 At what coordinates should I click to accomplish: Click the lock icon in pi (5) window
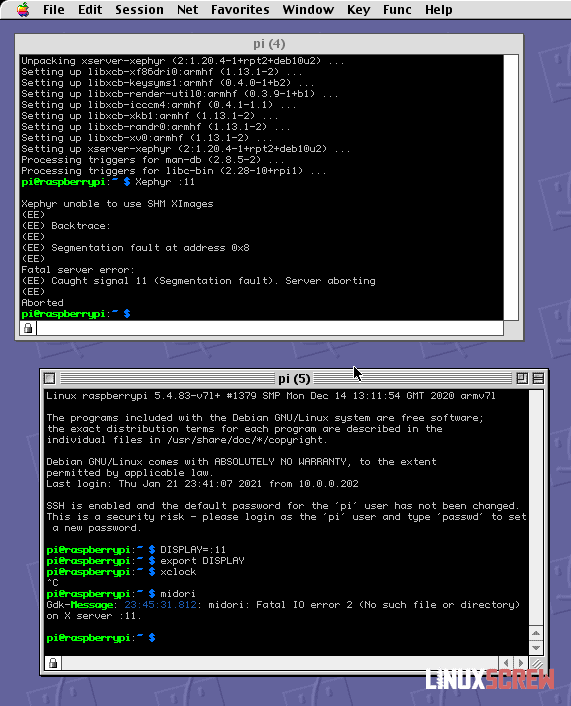[x=53, y=663]
